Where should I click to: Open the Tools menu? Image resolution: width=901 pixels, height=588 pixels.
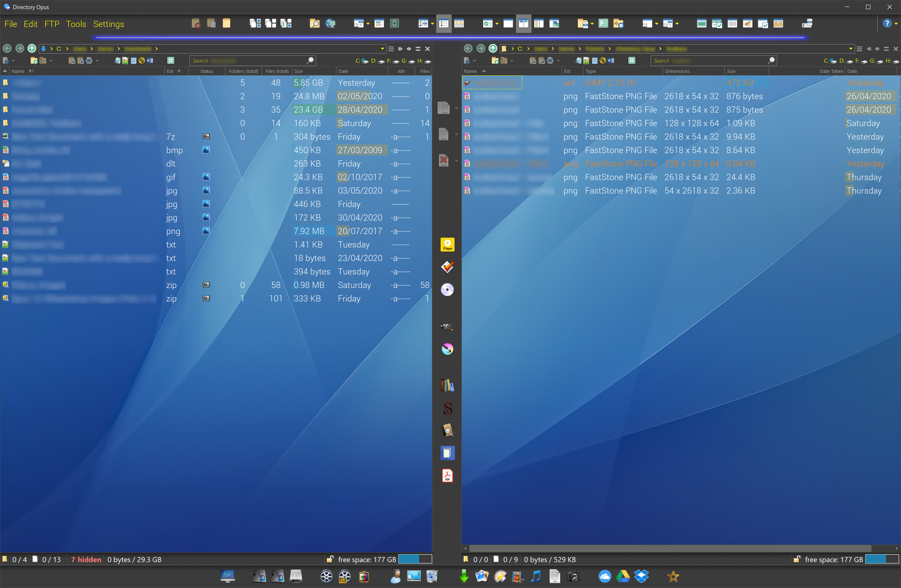[x=76, y=24]
